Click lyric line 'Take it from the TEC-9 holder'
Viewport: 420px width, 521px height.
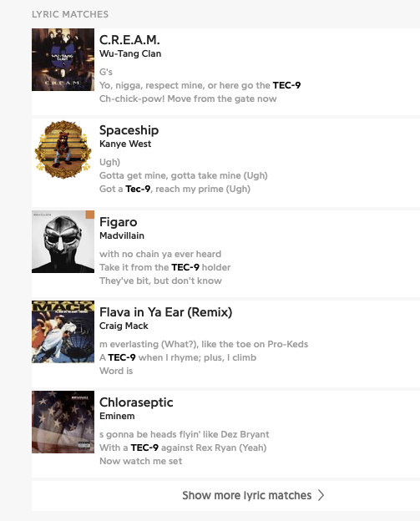(x=164, y=267)
